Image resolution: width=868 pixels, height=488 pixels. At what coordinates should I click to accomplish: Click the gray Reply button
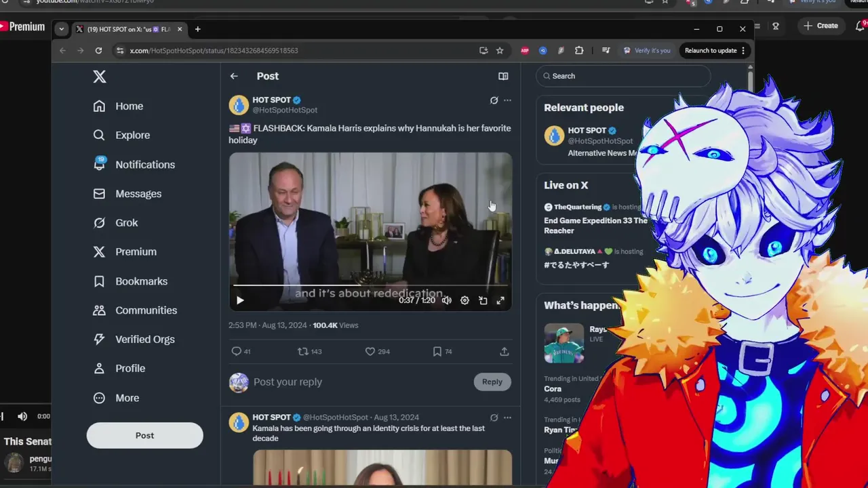[492, 382]
